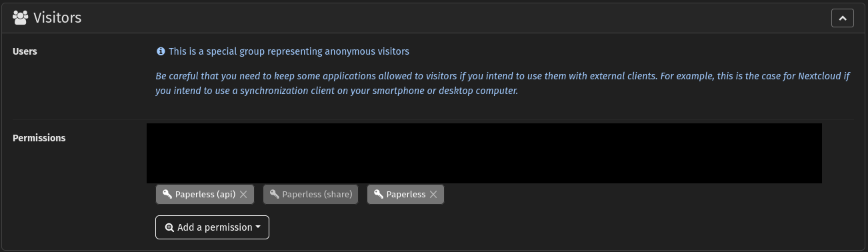Click the magnifier-plus icon in Add a permission
Screen dimensions: 868x252
point(169,227)
